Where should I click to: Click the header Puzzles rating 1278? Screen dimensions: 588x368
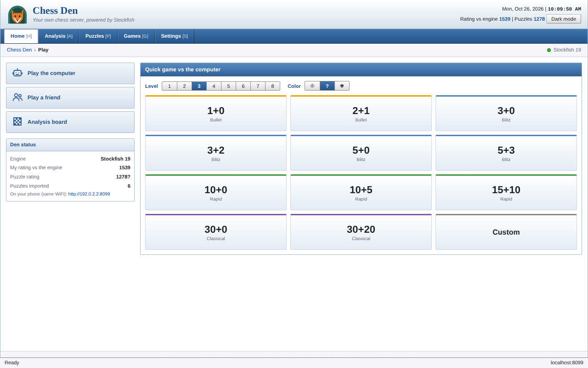point(539,19)
